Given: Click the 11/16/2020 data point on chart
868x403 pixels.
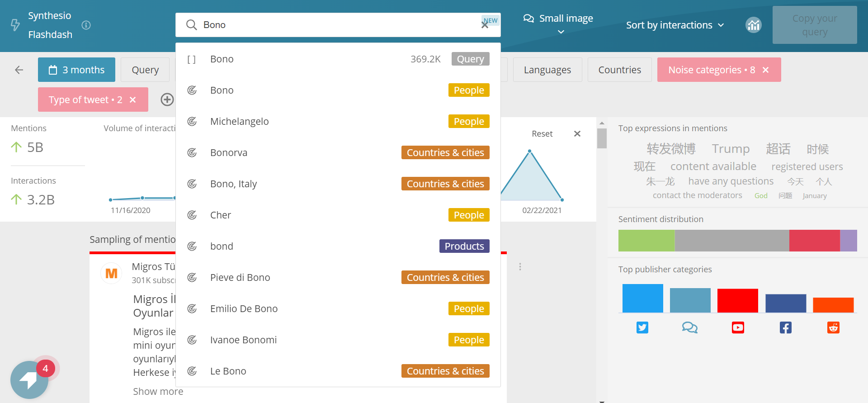Looking at the screenshot, I should tap(111, 199).
